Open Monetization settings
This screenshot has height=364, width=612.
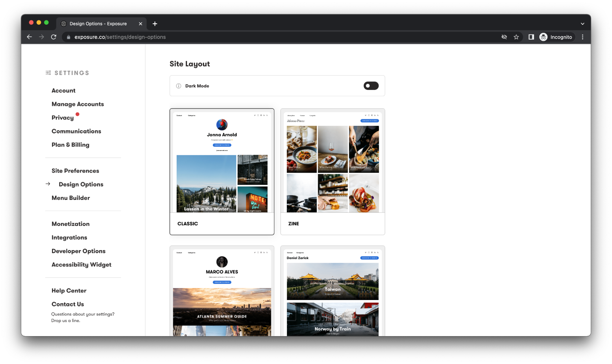71,223
